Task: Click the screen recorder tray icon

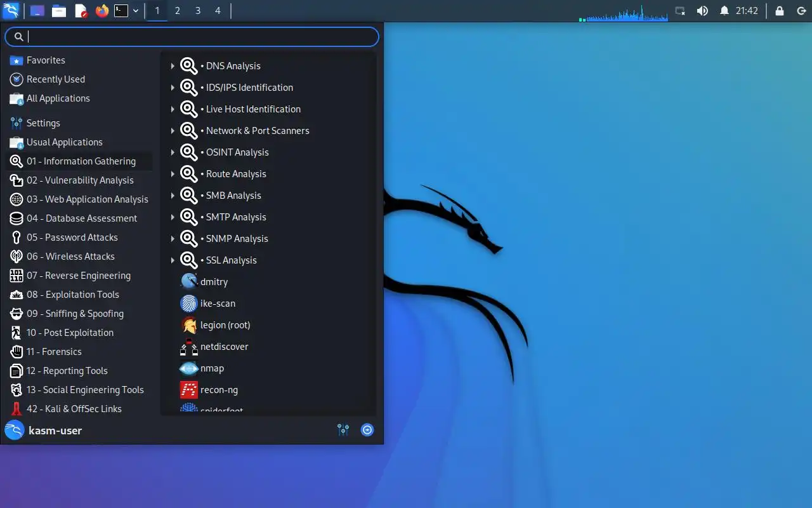Action: (680, 11)
